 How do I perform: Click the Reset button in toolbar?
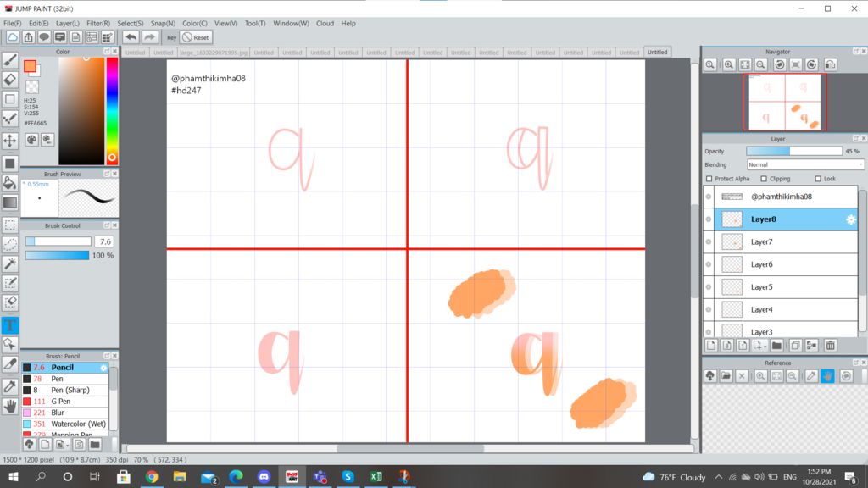click(197, 37)
